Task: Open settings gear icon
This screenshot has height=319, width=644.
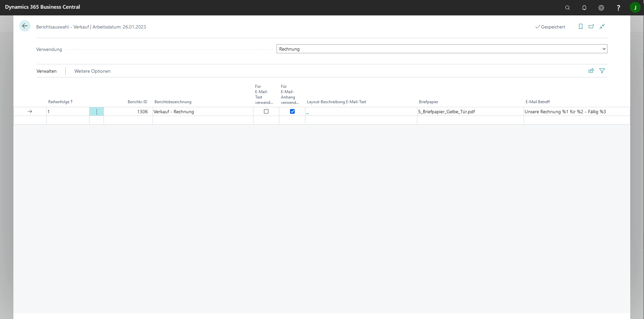Action: point(601,8)
